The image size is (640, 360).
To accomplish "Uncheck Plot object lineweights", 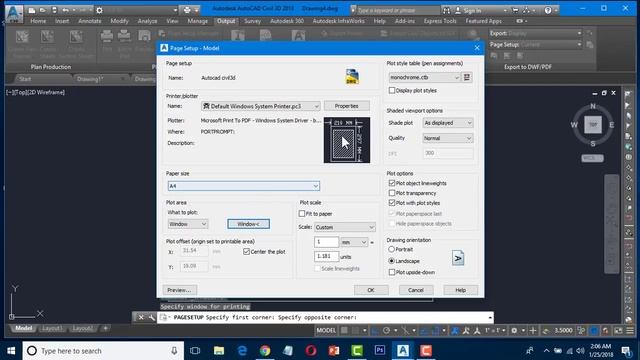I will (392, 183).
